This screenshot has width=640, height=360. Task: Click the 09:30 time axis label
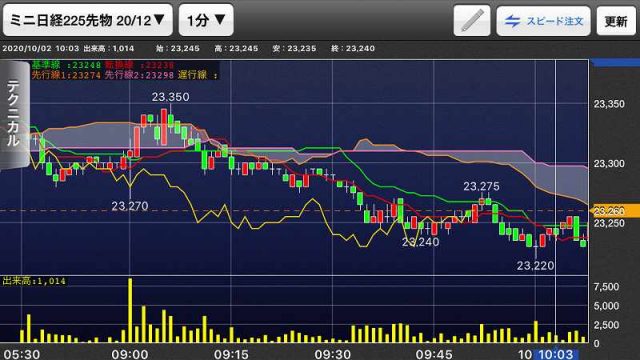tap(332, 354)
